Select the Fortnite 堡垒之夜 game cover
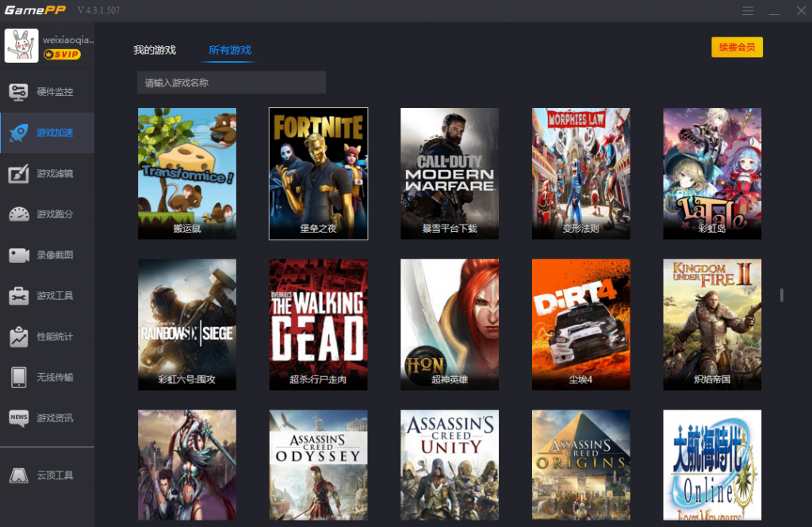The width and height of the screenshot is (812, 527). click(x=319, y=174)
